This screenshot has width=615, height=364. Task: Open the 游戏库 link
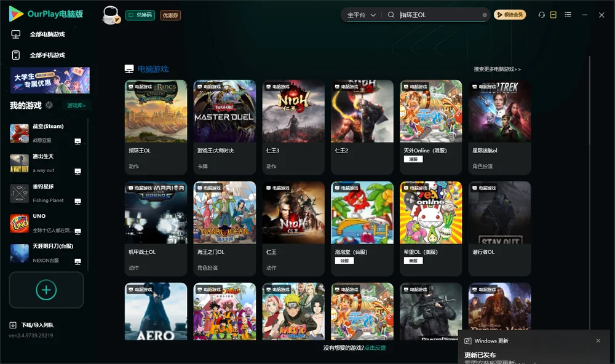click(x=76, y=106)
